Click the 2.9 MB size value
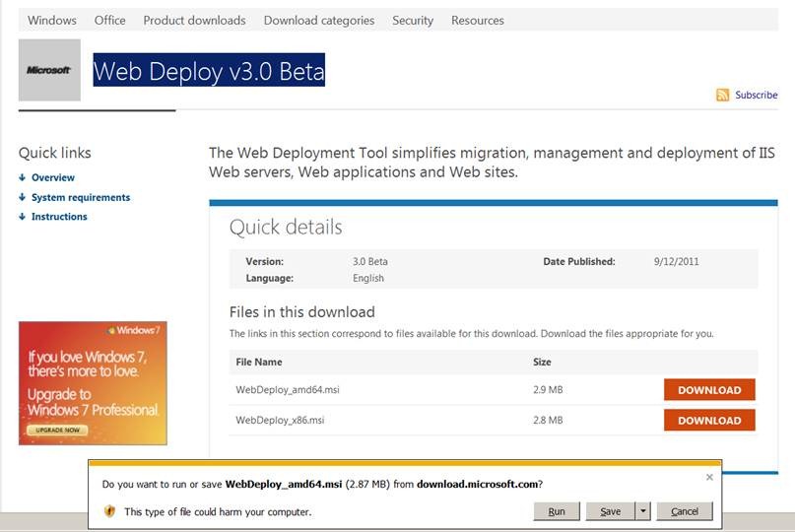The height and width of the screenshot is (532, 795). tap(548, 389)
